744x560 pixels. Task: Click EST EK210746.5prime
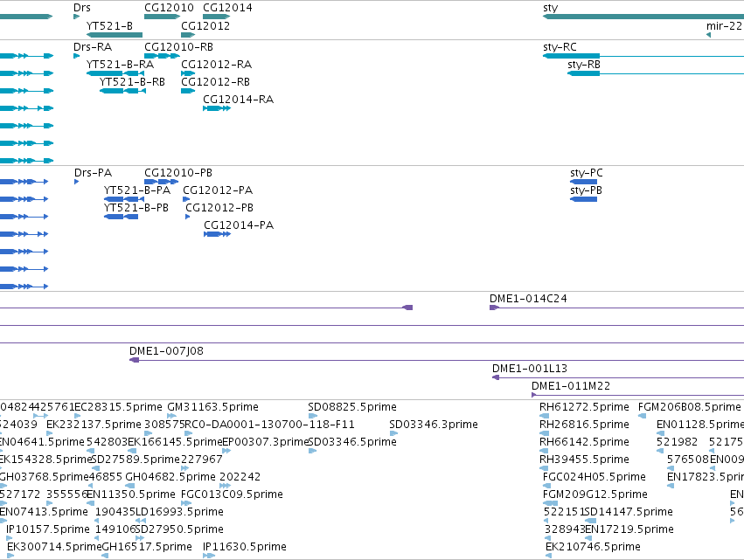pyautogui.click(x=593, y=547)
